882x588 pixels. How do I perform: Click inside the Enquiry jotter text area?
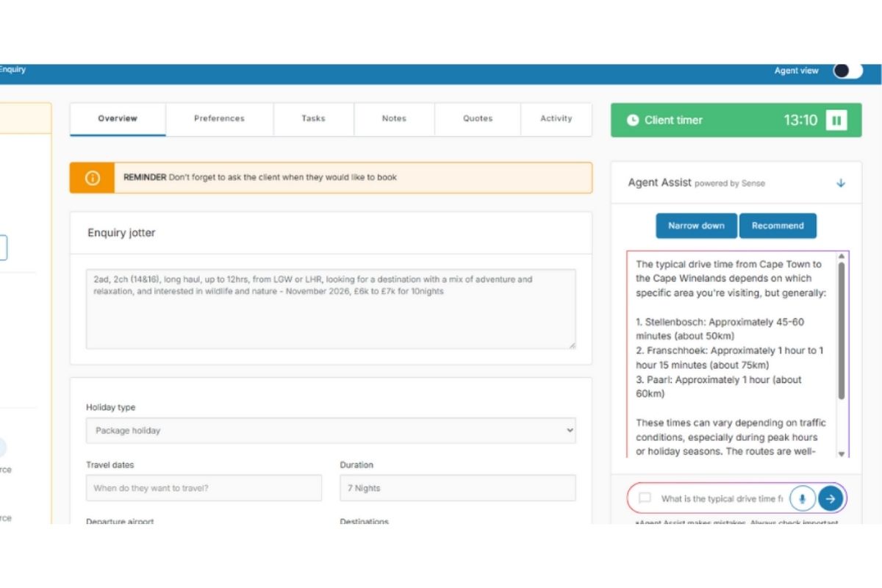(331, 309)
